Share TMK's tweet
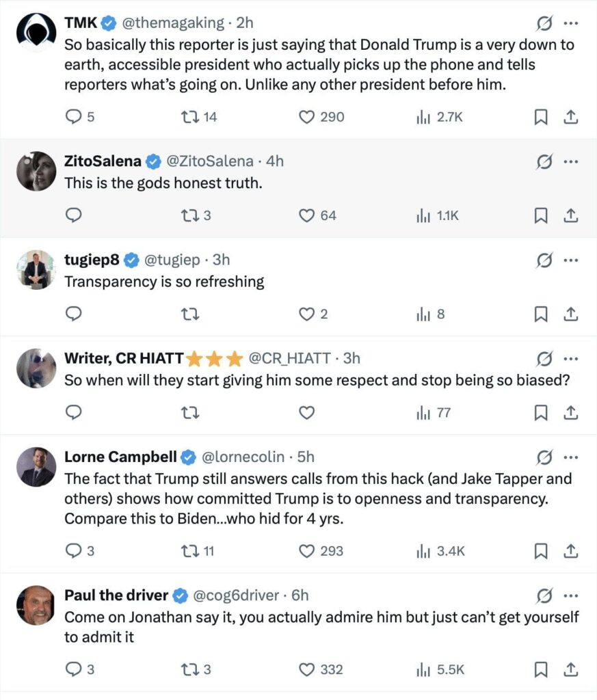This screenshot has height=700, width=597. click(572, 117)
